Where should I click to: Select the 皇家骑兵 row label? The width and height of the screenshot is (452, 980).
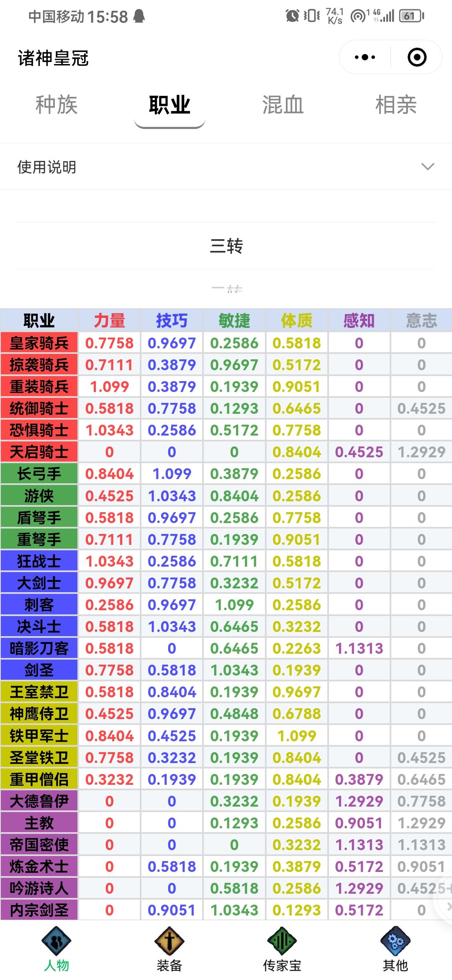(x=39, y=343)
